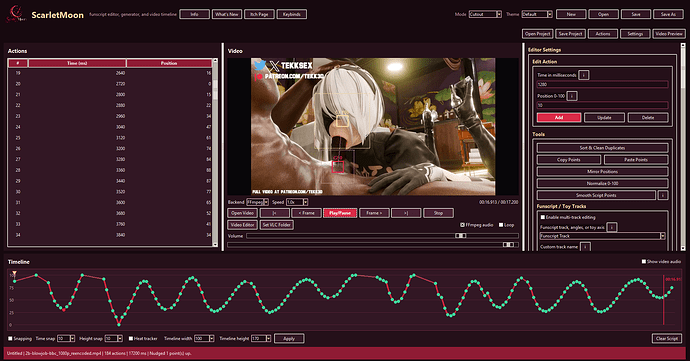Click the Volume slider handle
The image size is (690, 361).
tap(460, 236)
